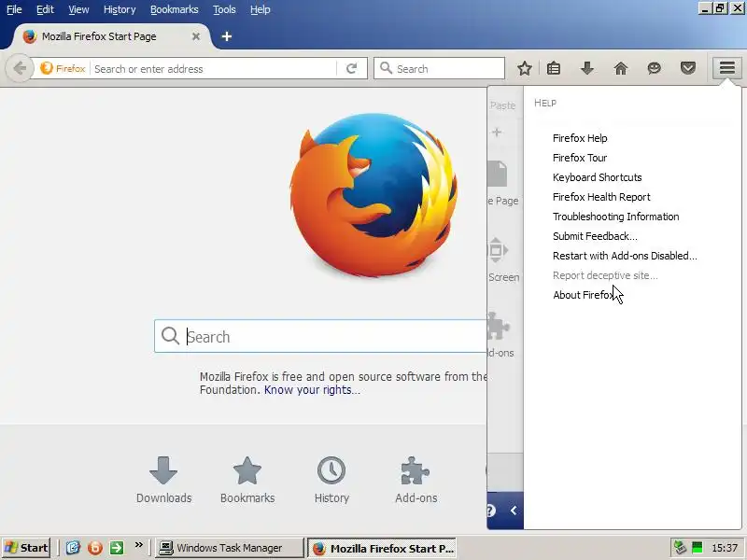This screenshot has width=747, height=560.
Task: Open the hamburger menu button
Action: (x=726, y=68)
